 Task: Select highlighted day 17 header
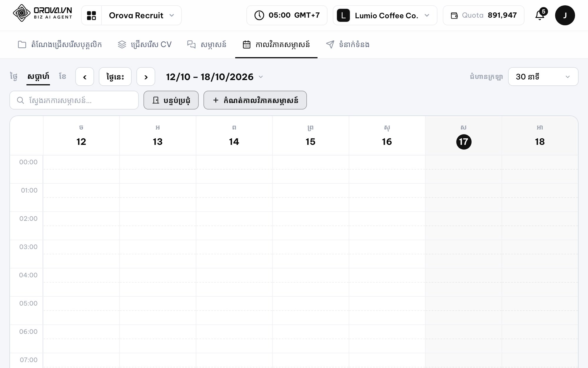[x=464, y=136]
